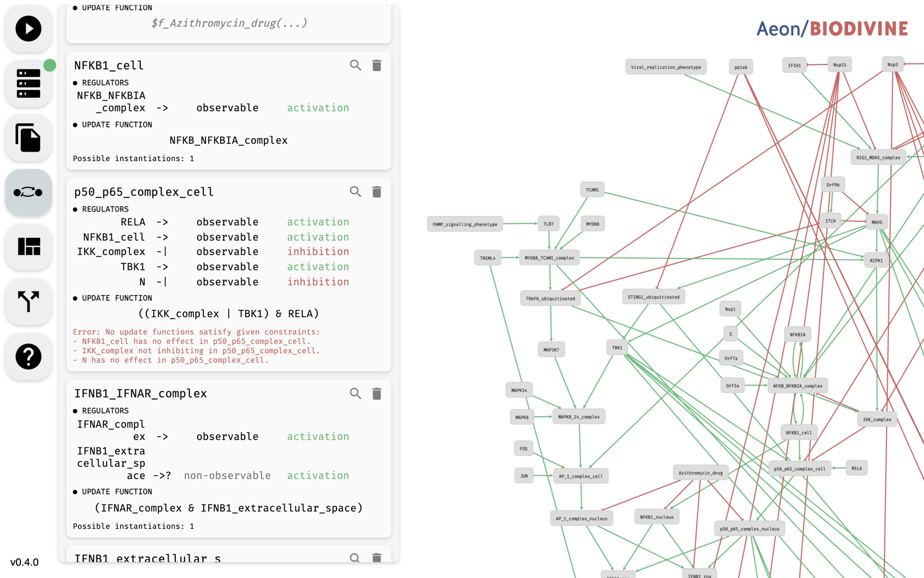Change N regulator inhibition monotonicity
The image size is (924, 578).
318,282
